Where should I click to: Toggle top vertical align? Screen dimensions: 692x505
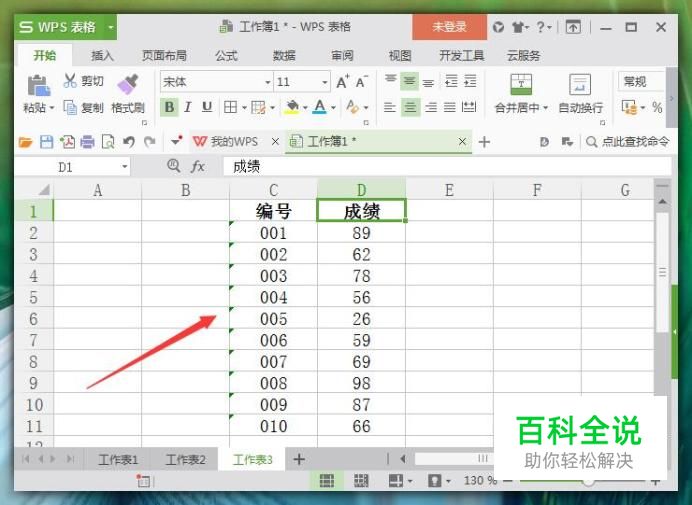391,81
